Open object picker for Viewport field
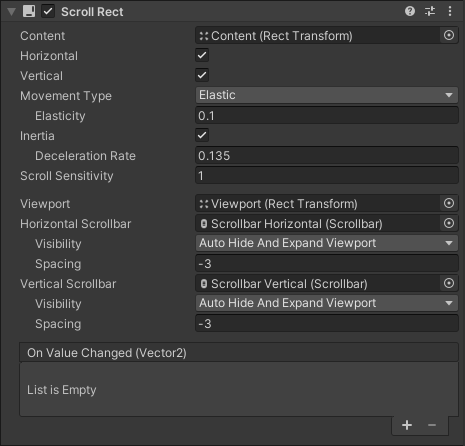 [449, 203]
